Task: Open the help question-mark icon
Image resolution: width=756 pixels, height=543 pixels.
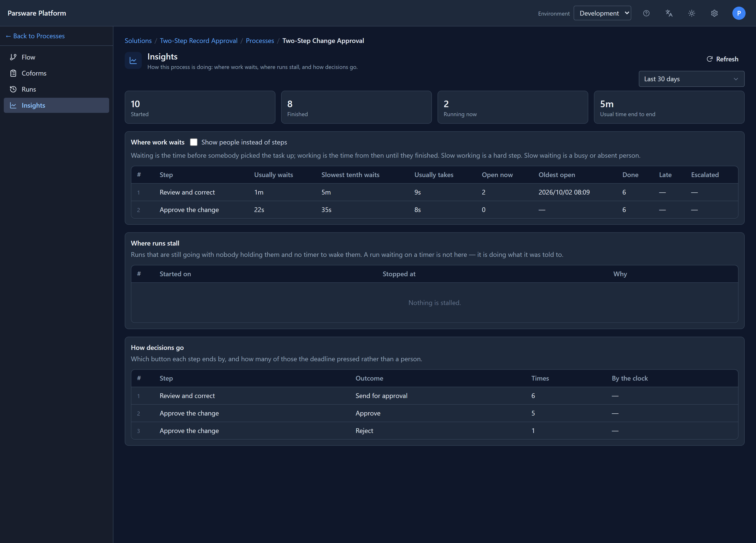Action: [x=646, y=13]
